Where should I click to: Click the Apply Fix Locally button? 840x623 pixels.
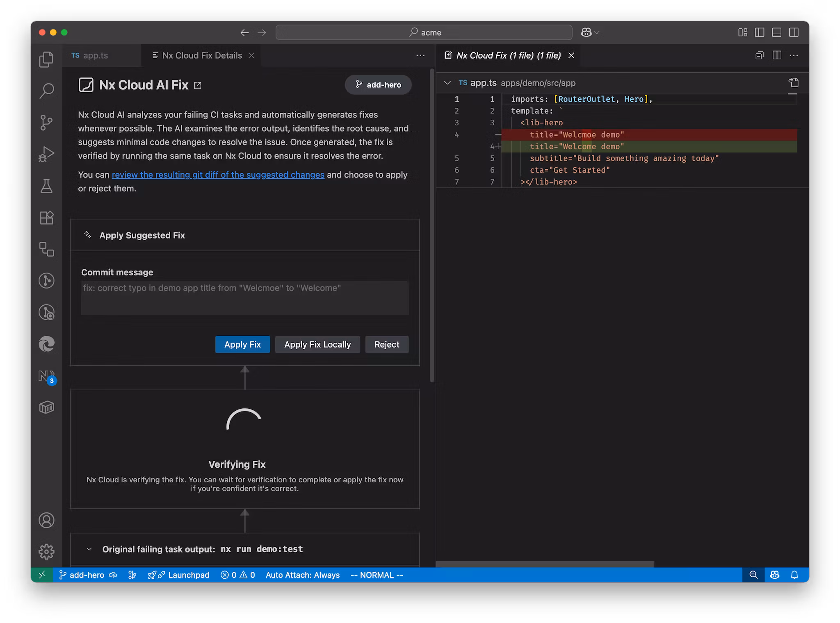(x=317, y=344)
